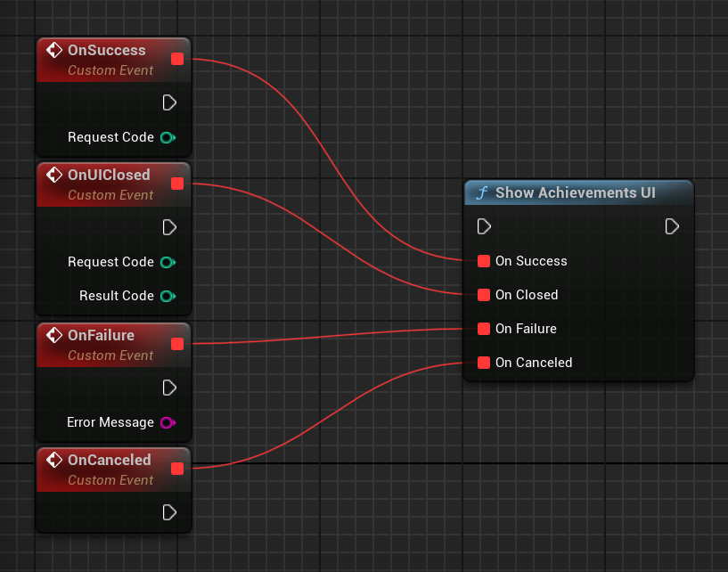Click Custom Event subtitle under OnCanceled
This screenshot has height=572, width=728.
click(110, 480)
